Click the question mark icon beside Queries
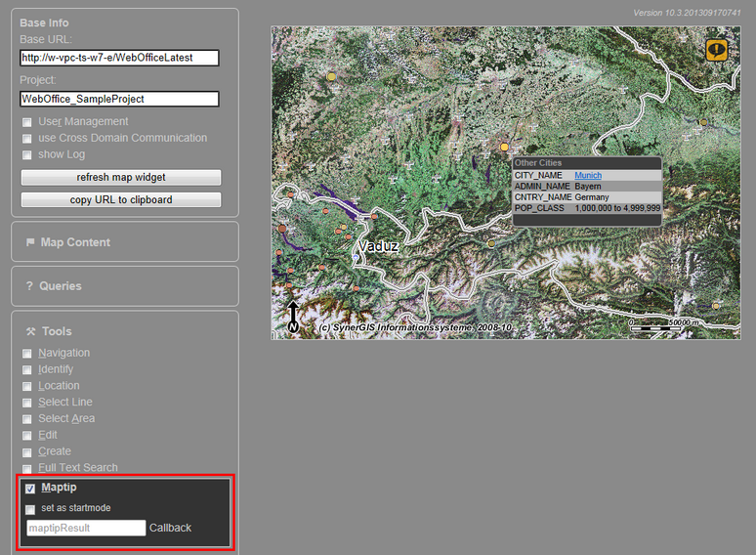Image resolution: width=756 pixels, height=555 pixels. pos(29,286)
